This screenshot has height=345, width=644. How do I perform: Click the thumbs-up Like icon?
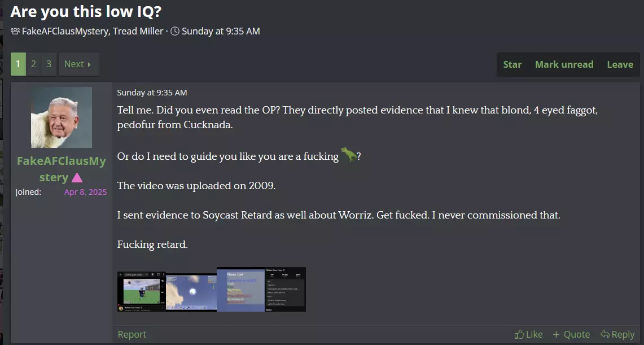coord(519,334)
